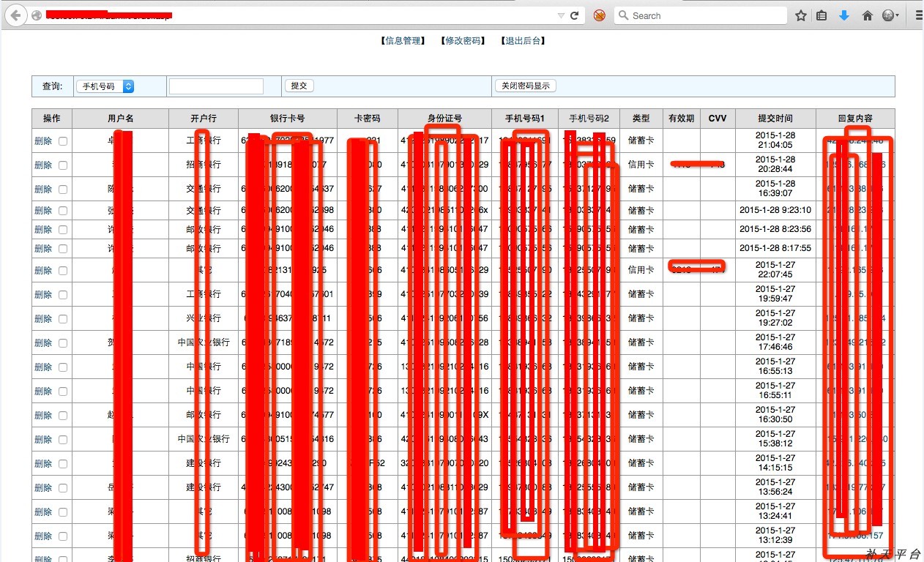This screenshot has width=924, height=562.
Task: Select the checkbox in the 2015-1-27 17:46:46 row
Action: (x=63, y=343)
